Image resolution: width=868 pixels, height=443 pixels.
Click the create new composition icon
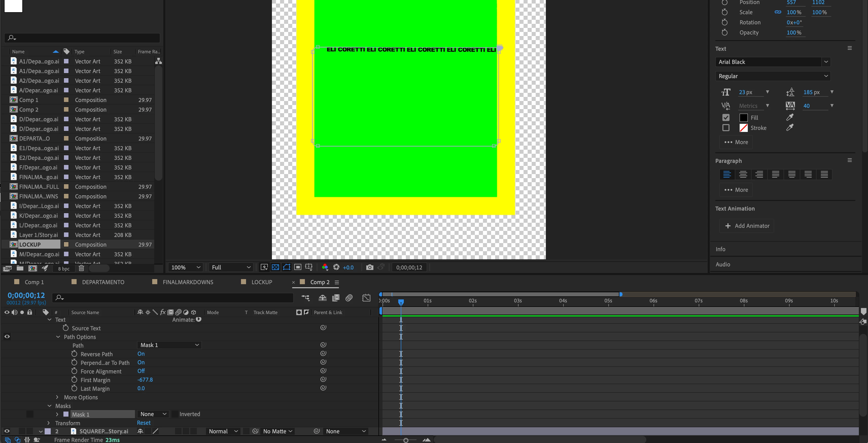tap(33, 268)
